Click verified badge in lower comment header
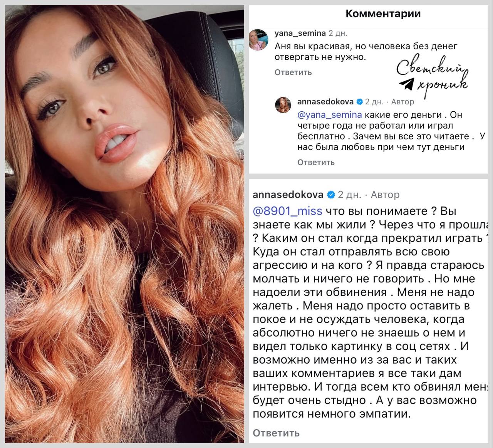The width and height of the screenshot is (493, 448). click(x=331, y=195)
